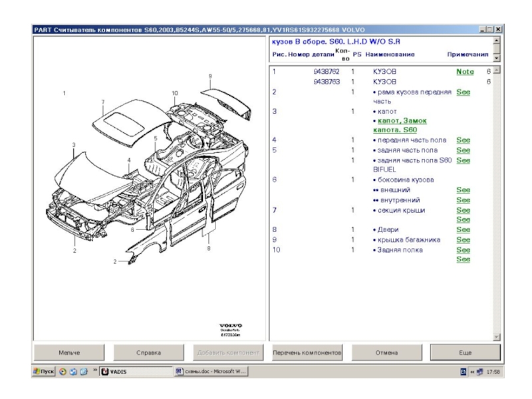
Task: Select part number 9438763
Action: coord(327,82)
